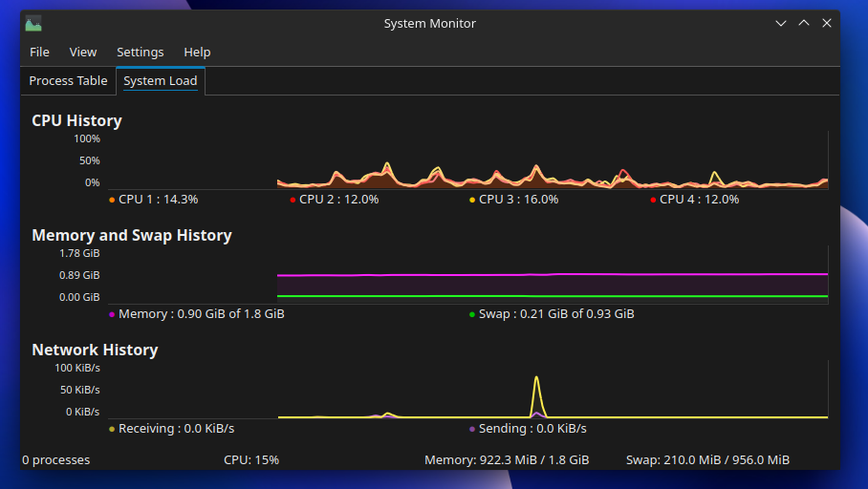This screenshot has width=868, height=489.
Task: Click the red CPU 2 legend dot
Action: click(x=293, y=200)
